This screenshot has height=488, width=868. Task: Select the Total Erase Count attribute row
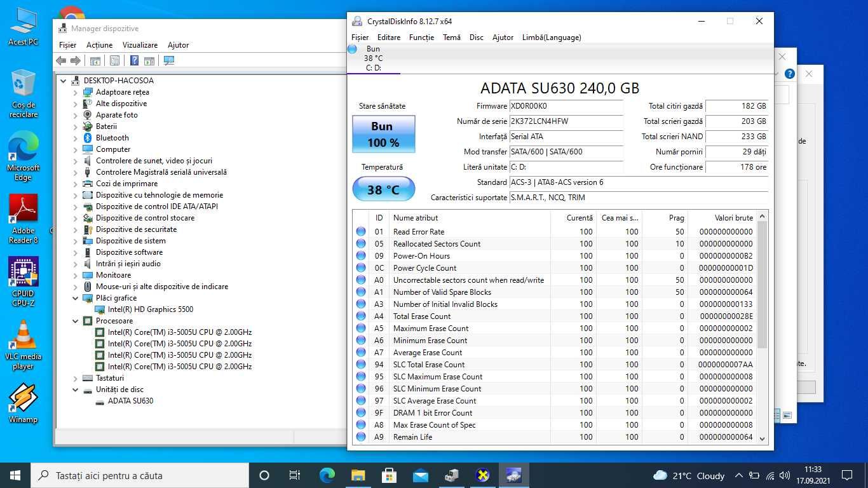coord(555,316)
